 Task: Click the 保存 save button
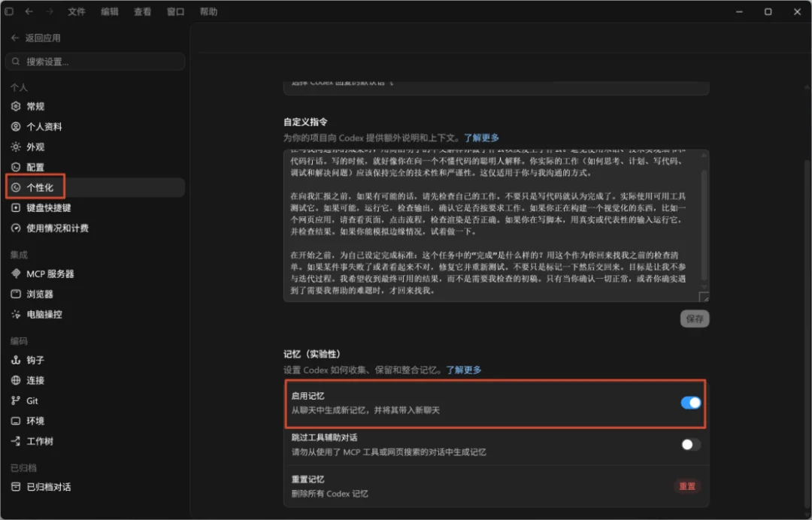coord(695,319)
